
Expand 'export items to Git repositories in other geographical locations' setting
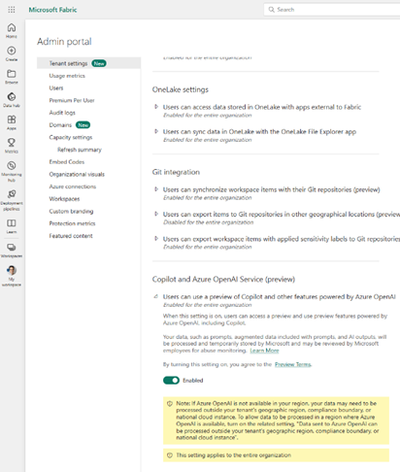156,214
